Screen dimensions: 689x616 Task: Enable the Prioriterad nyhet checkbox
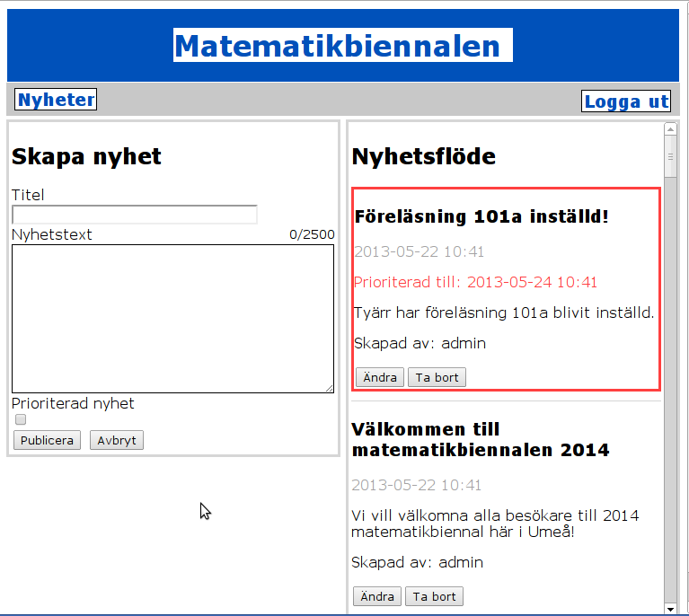(21, 419)
